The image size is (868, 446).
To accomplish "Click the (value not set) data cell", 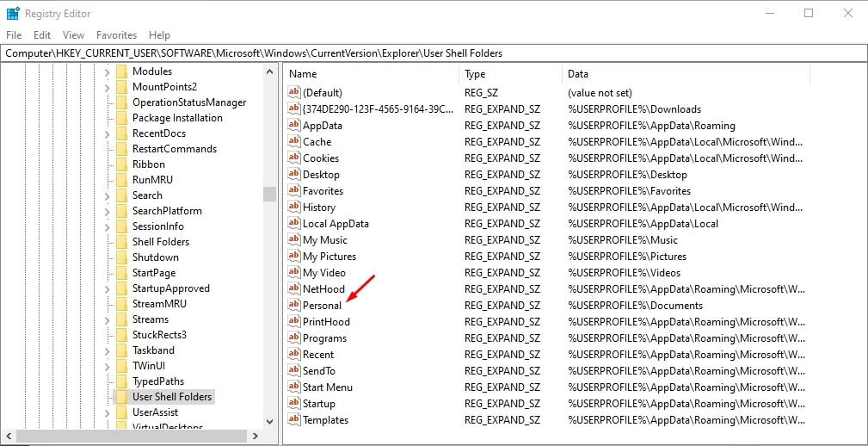I will coord(600,92).
